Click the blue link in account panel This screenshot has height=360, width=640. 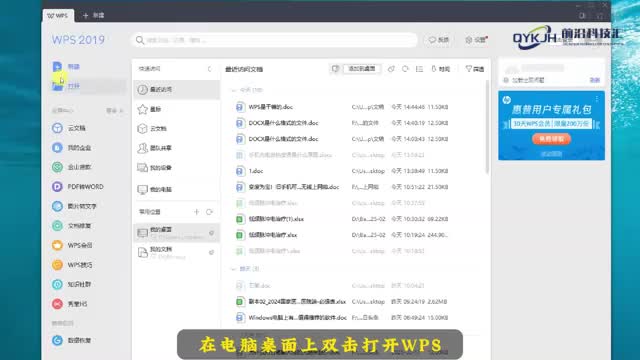click(595, 80)
